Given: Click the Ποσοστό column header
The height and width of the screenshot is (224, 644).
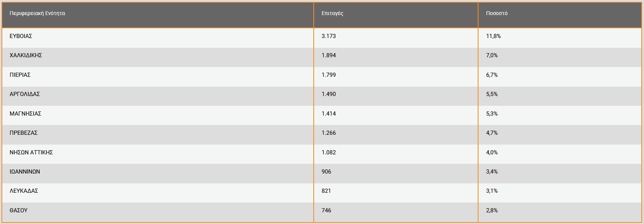Looking at the screenshot, I should [497, 13].
